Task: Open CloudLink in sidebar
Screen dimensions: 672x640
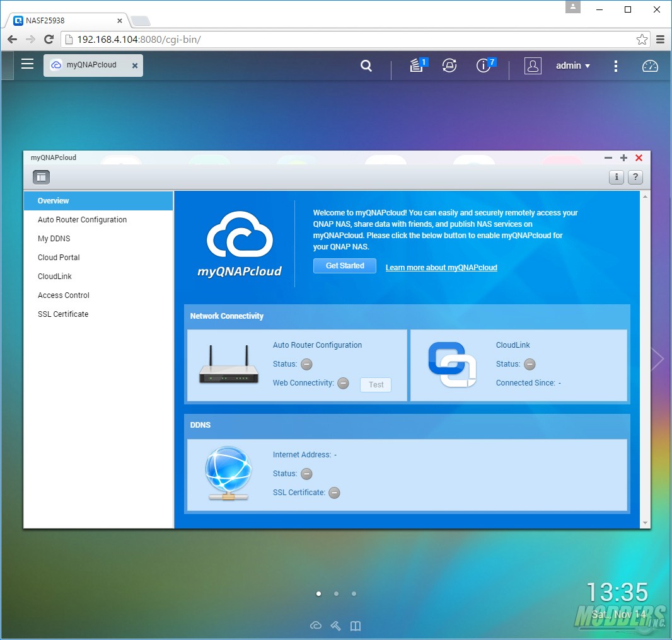Action: pos(98,276)
